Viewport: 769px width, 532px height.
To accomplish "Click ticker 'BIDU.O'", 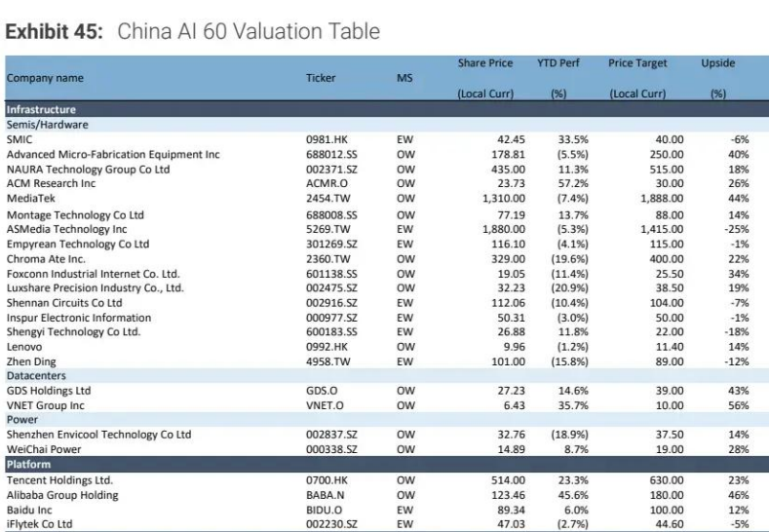I will pyautogui.click(x=325, y=510).
